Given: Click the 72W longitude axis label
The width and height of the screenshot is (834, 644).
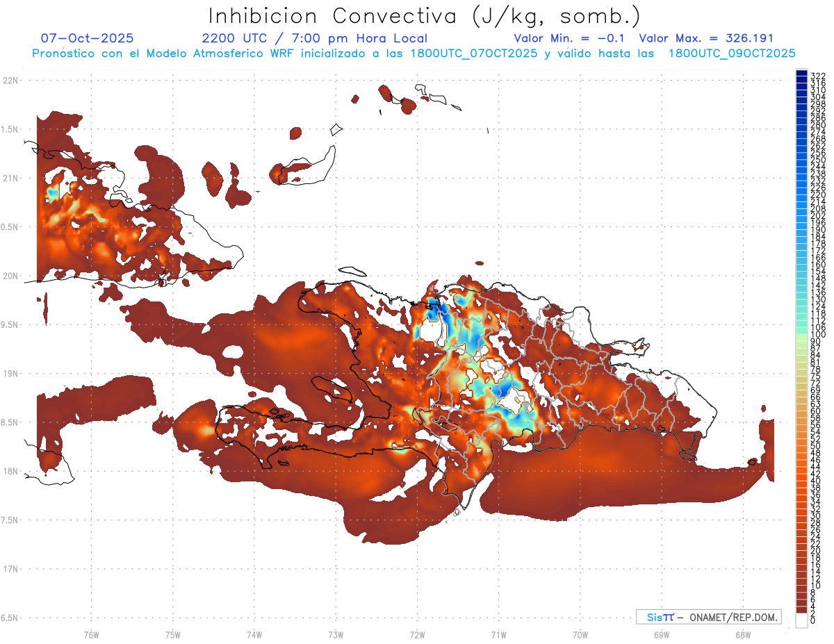Looking at the screenshot, I should pos(417,634).
